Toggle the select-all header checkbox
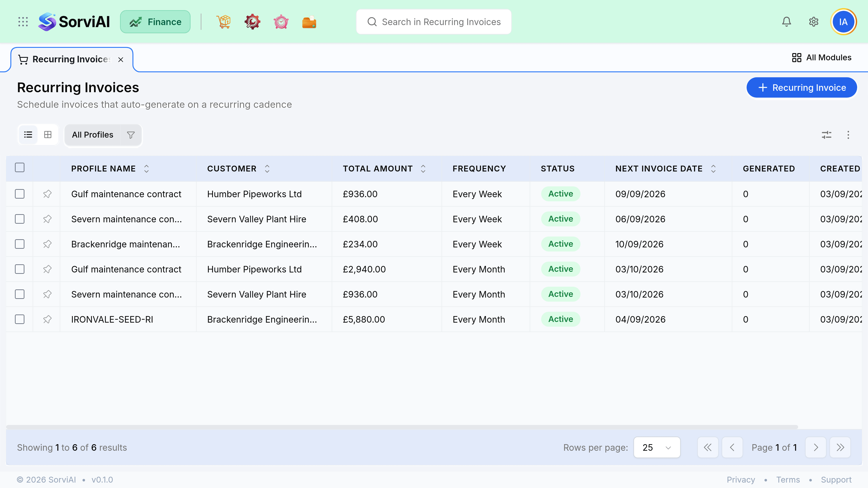The height and width of the screenshot is (488, 868). click(x=19, y=167)
